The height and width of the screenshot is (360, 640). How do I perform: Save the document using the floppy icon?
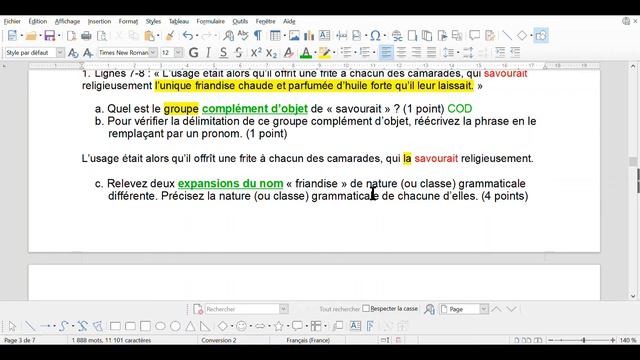pyautogui.click(x=50, y=36)
